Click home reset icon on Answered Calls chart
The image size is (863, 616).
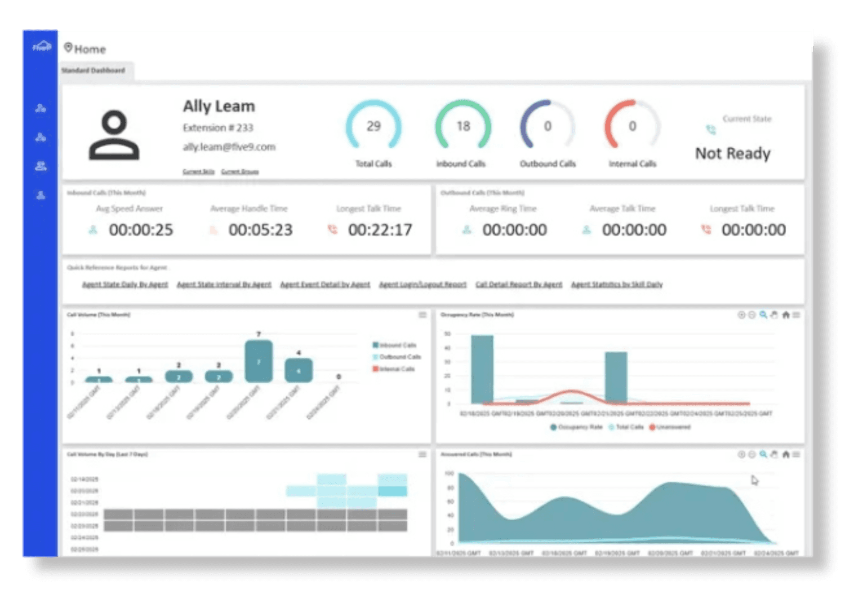pyautogui.click(x=786, y=455)
